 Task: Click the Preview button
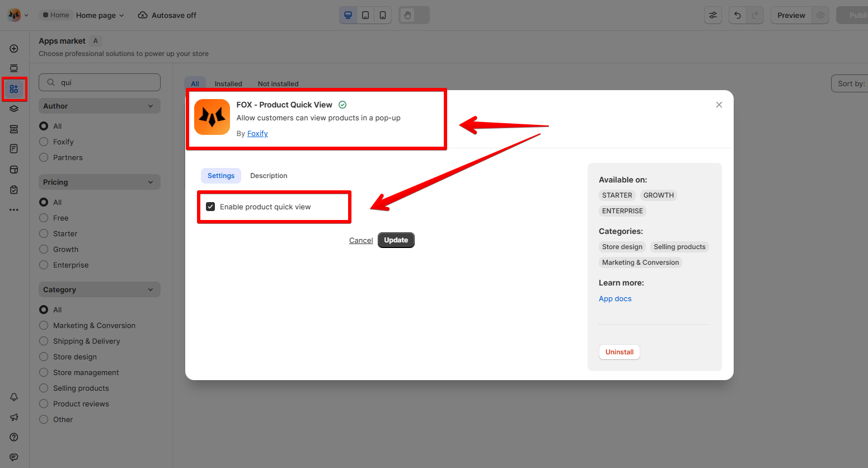(x=791, y=15)
